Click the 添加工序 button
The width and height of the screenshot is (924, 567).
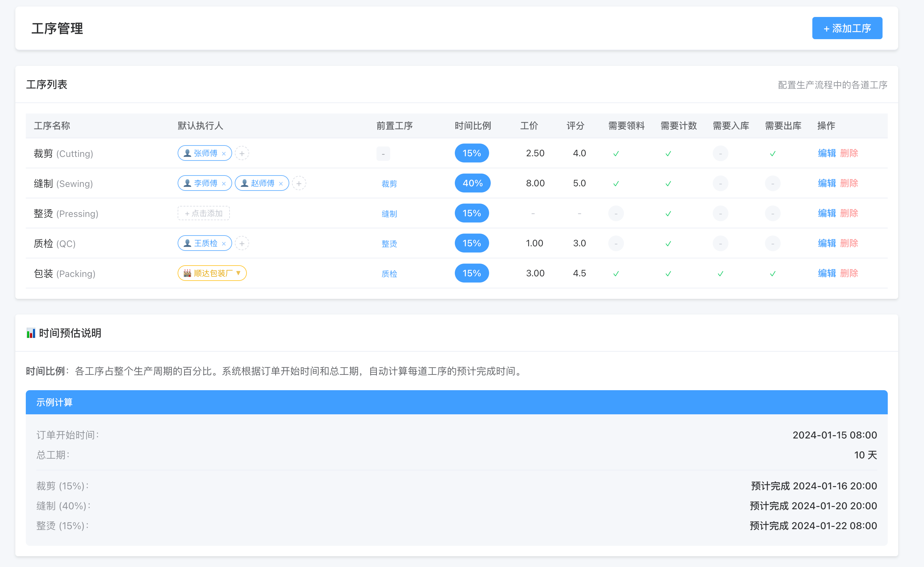click(847, 28)
